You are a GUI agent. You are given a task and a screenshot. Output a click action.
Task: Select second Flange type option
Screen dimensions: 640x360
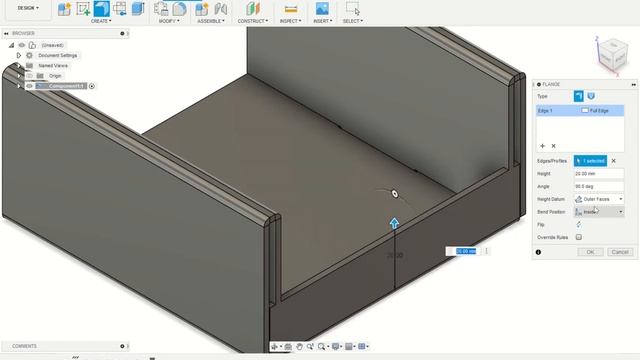point(591,96)
